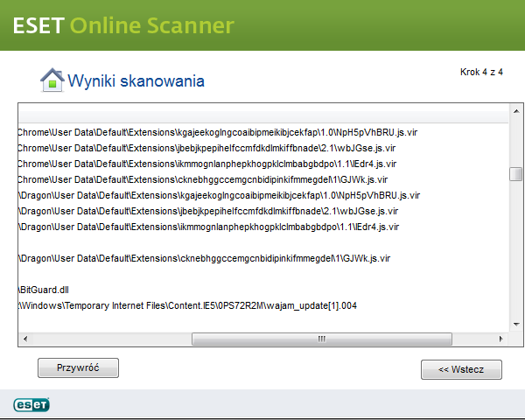Select the wajam_update[1].004 row
The width and height of the screenshot is (525, 420).
point(264,305)
